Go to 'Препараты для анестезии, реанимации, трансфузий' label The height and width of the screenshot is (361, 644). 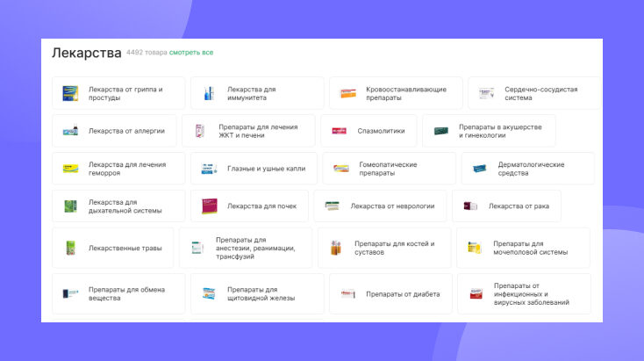255,248
